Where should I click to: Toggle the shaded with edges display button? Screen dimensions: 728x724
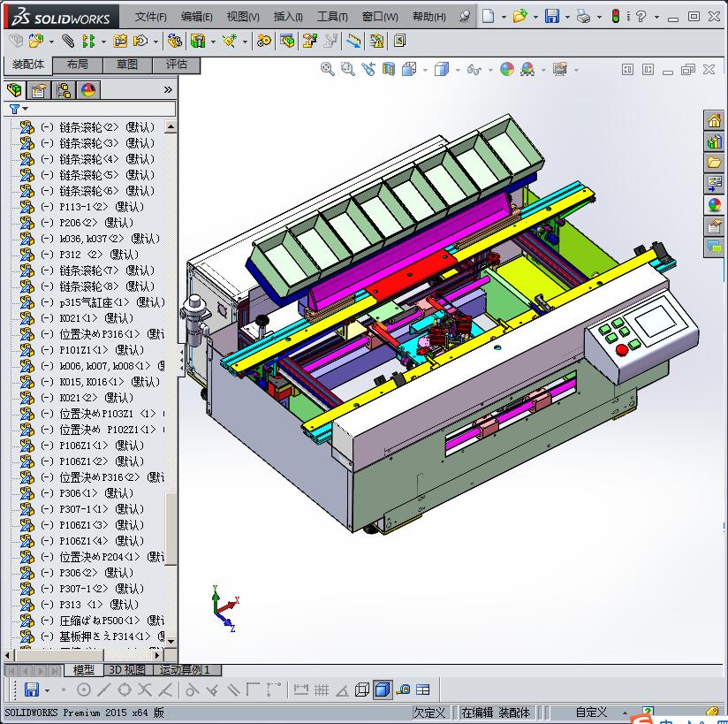383,690
